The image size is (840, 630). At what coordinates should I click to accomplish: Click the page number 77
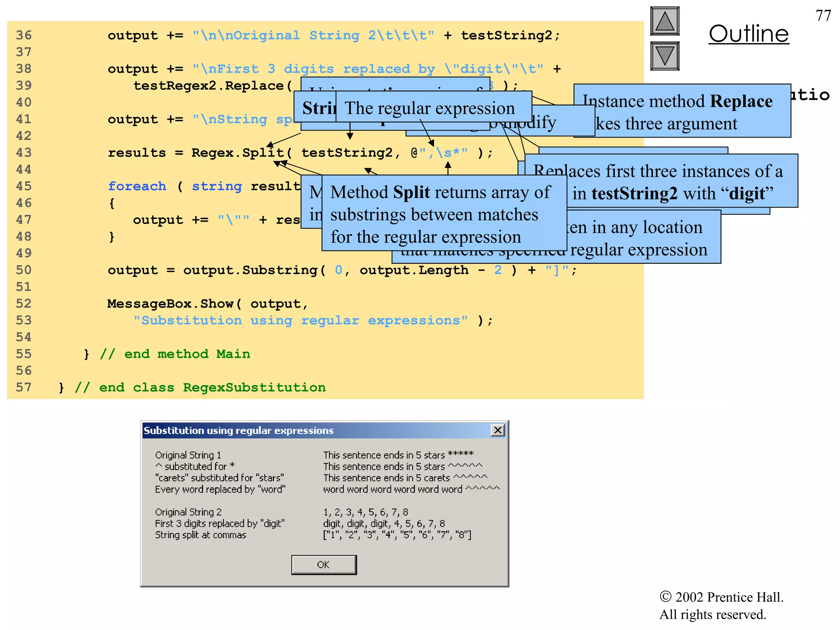coord(823,16)
